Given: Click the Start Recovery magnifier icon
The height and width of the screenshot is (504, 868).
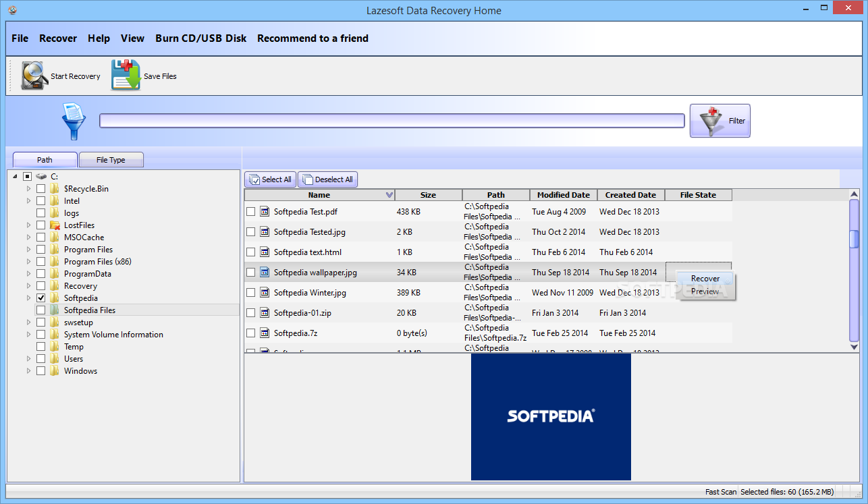Looking at the screenshot, I should tap(35, 76).
